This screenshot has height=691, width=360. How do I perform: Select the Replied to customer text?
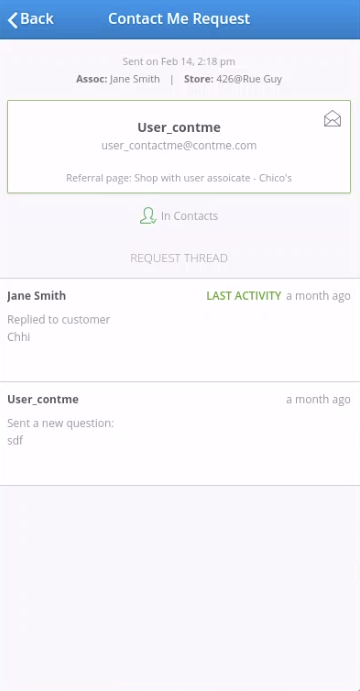pos(59,319)
